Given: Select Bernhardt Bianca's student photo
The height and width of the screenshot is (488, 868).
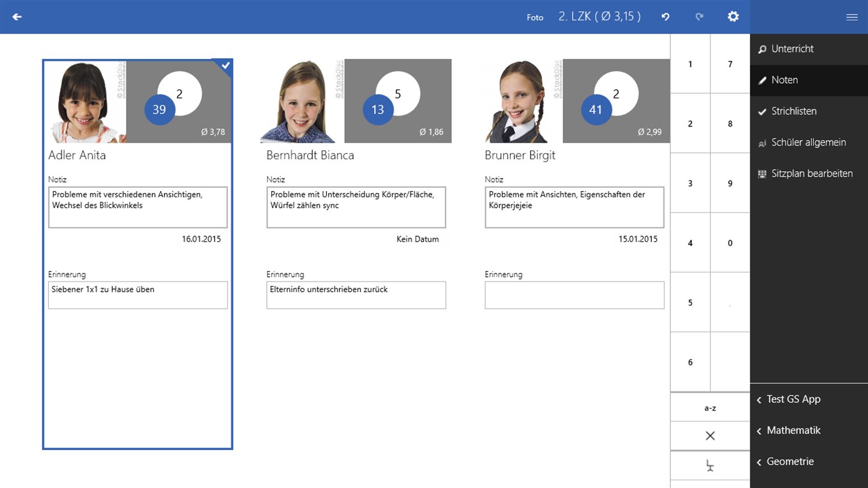Looking at the screenshot, I should click(302, 102).
